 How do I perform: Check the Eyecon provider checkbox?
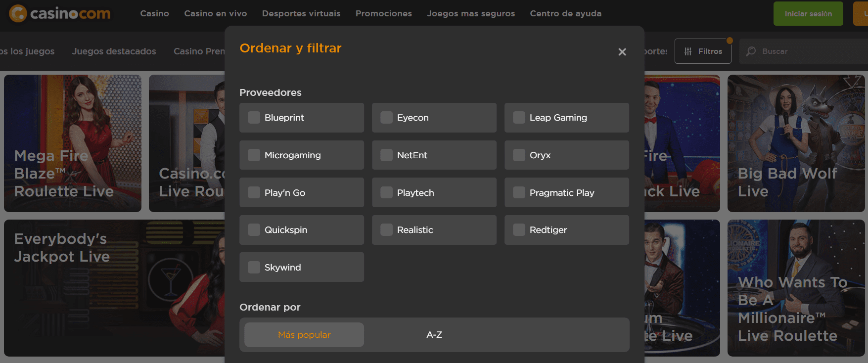click(386, 118)
